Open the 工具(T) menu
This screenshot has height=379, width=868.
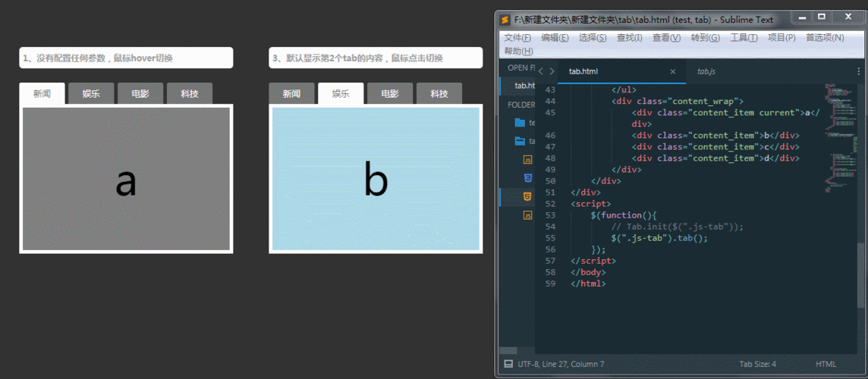744,38
